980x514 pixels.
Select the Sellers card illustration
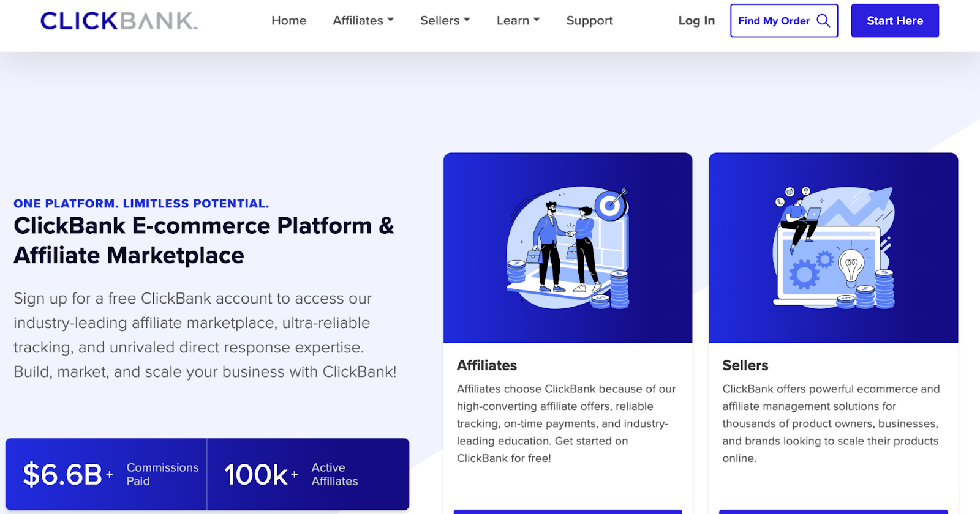(833, 248)
